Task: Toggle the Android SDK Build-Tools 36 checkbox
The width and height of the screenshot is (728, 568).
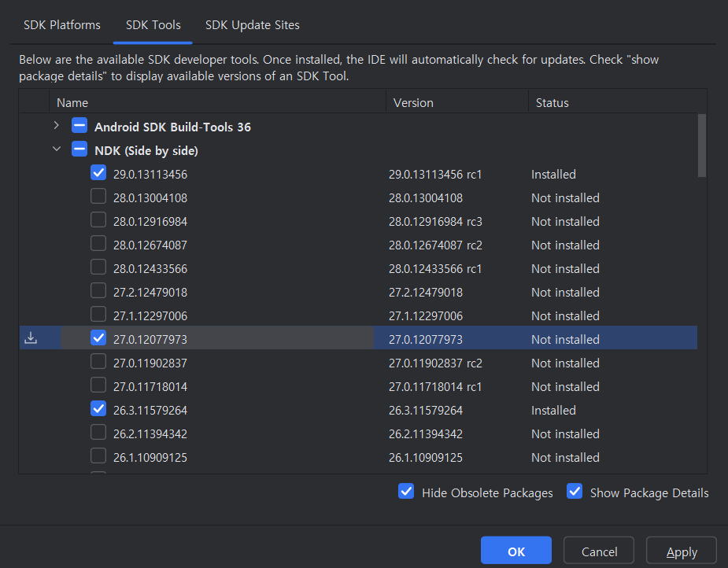Action: pos(79,126)
